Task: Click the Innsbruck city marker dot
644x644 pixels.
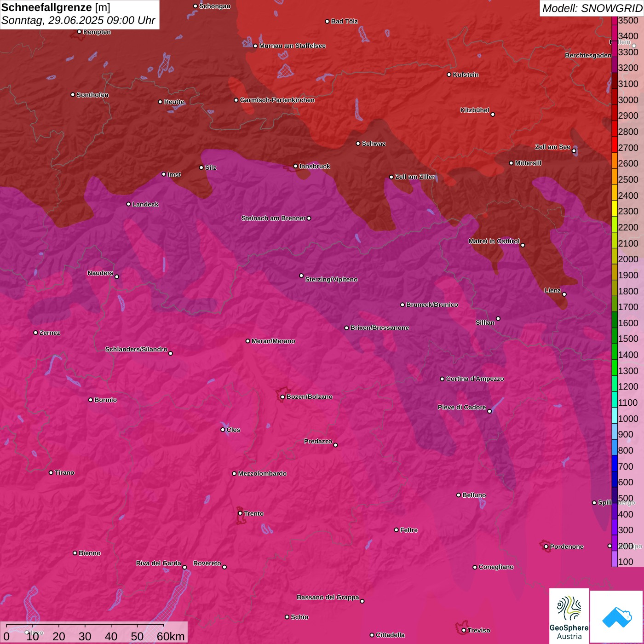Action: point(296,166)
